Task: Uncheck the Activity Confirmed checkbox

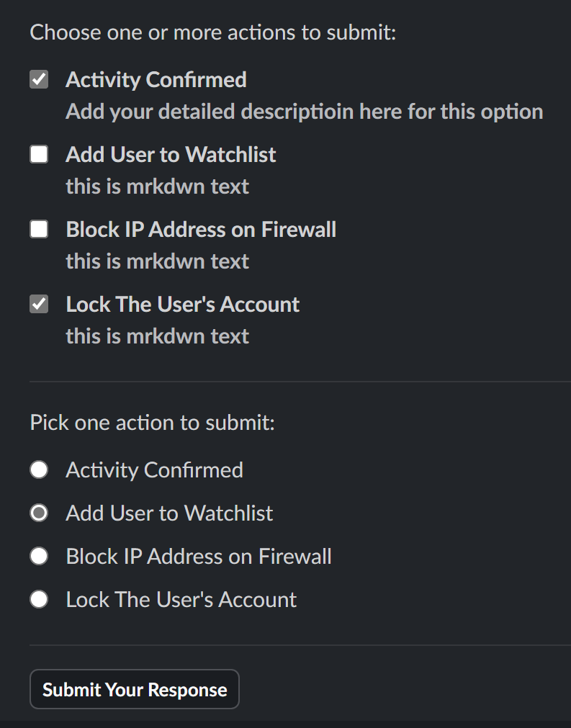Action: (x=38, y=79)
